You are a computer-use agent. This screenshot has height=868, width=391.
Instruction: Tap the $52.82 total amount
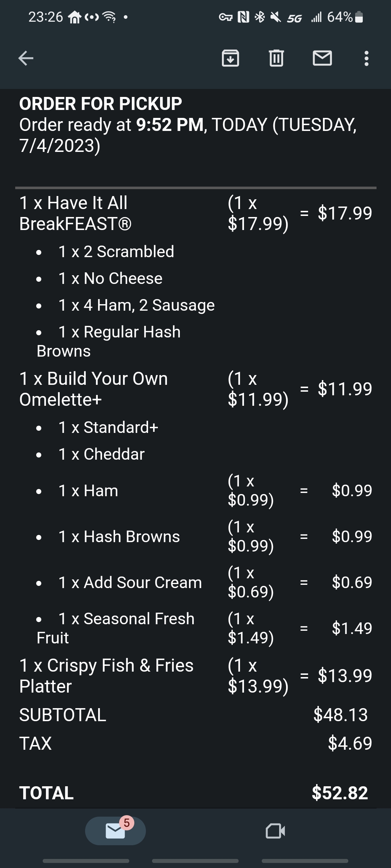340,793
